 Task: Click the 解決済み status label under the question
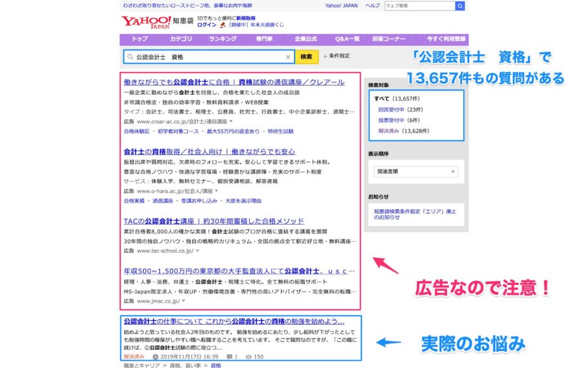click(x=134, y=357)
